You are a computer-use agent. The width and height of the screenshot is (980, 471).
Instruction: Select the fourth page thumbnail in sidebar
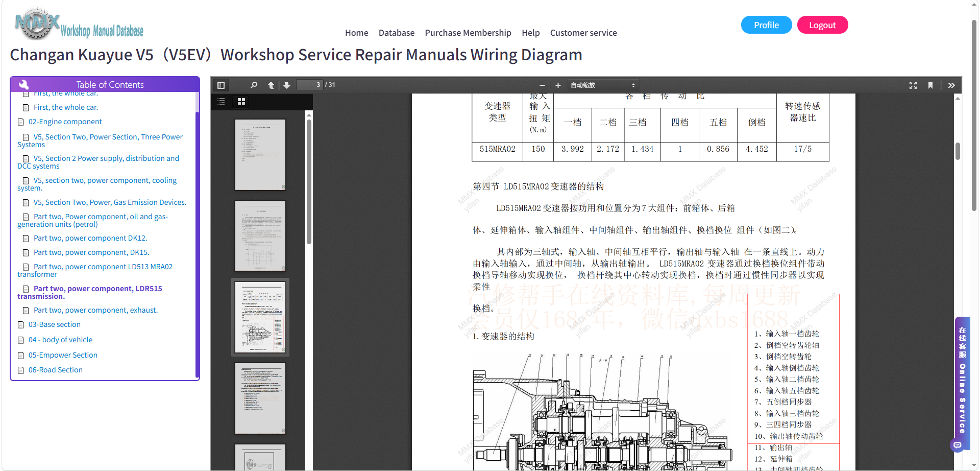tap(260, 398)
